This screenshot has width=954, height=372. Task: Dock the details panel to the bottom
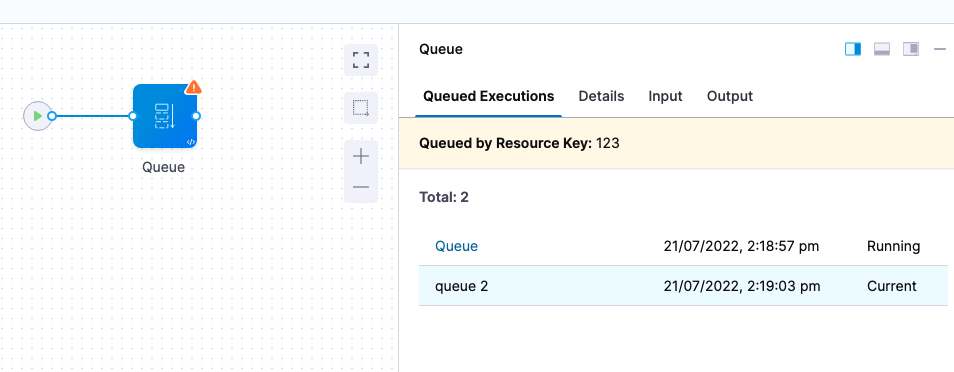(882, 49)
